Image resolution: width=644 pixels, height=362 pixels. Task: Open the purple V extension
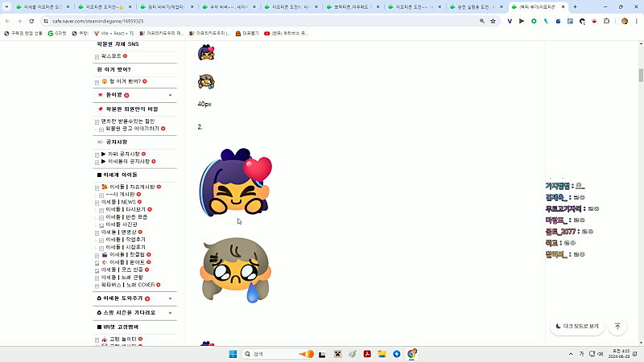click(x=510, y=21)
